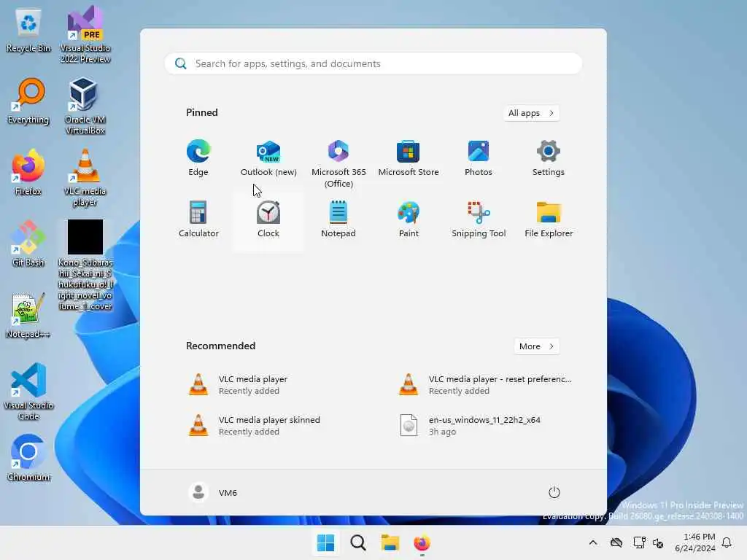The image size is (747, 560).
Task: Click the Windows Start button on taskbar
Action: tap(326, 542)
